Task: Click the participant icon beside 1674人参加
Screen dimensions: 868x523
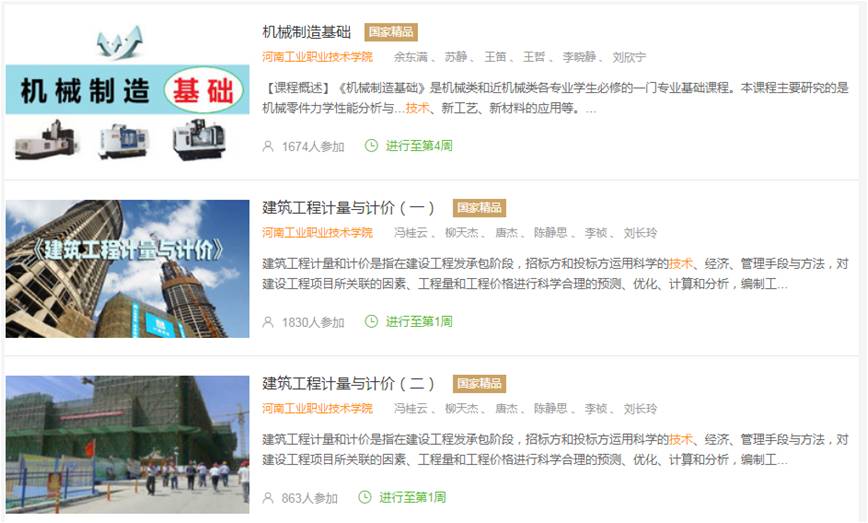Action: (268, 146)
